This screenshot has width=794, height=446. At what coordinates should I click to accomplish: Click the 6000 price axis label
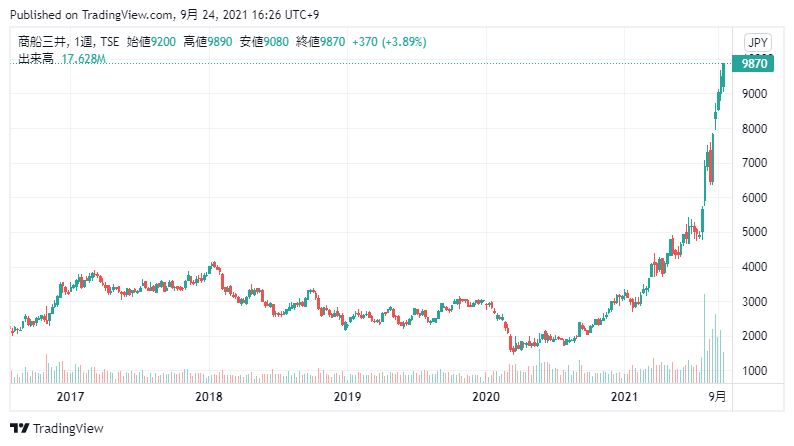[755, 198]
